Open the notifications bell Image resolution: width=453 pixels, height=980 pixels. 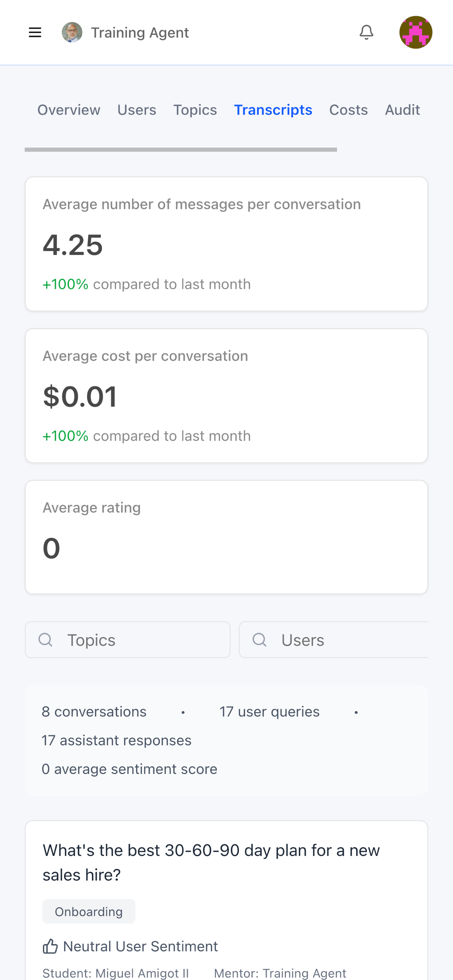coord(366,32)
